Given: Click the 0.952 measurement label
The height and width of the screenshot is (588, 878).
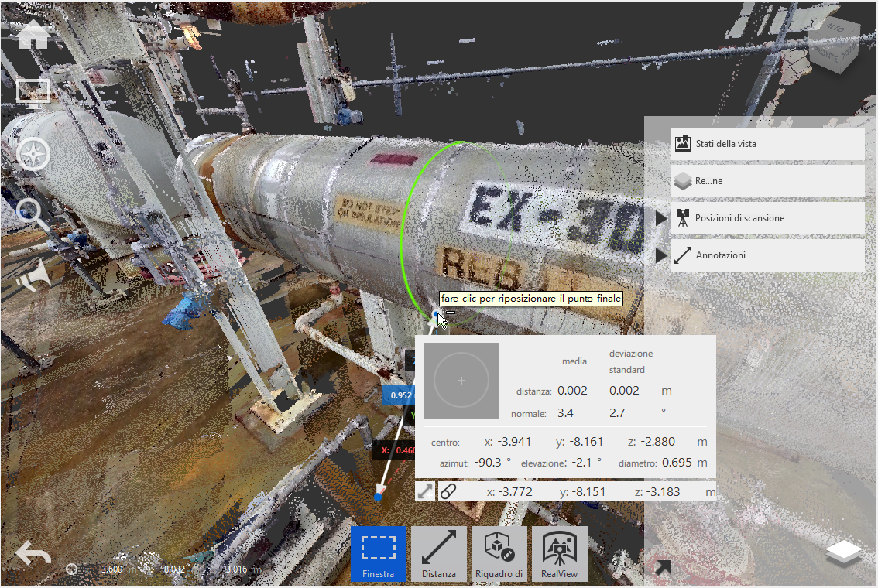Looking at the screenshot, I should click(400, 395).
